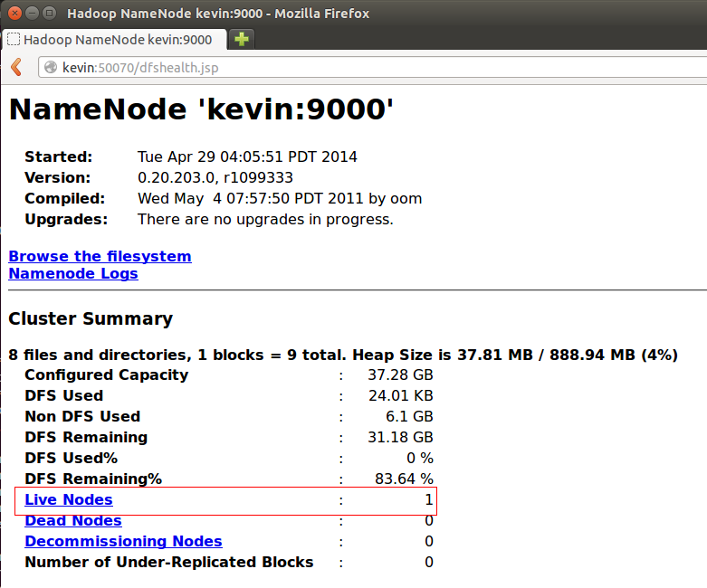This screenshot has width=707, height=588.
Task: Open a new tab with plus icon
Action: click(242, 39)
